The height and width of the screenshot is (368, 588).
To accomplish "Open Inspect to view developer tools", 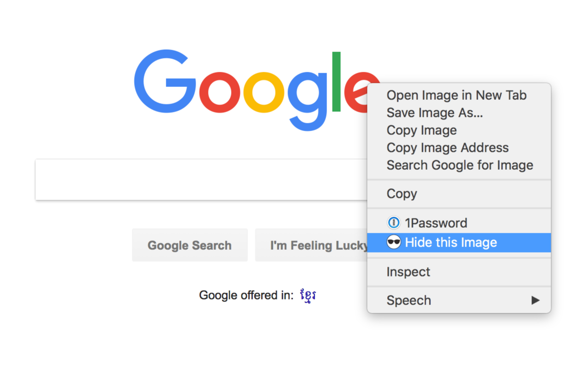I will pyautogui.click(x=408, y=272).
